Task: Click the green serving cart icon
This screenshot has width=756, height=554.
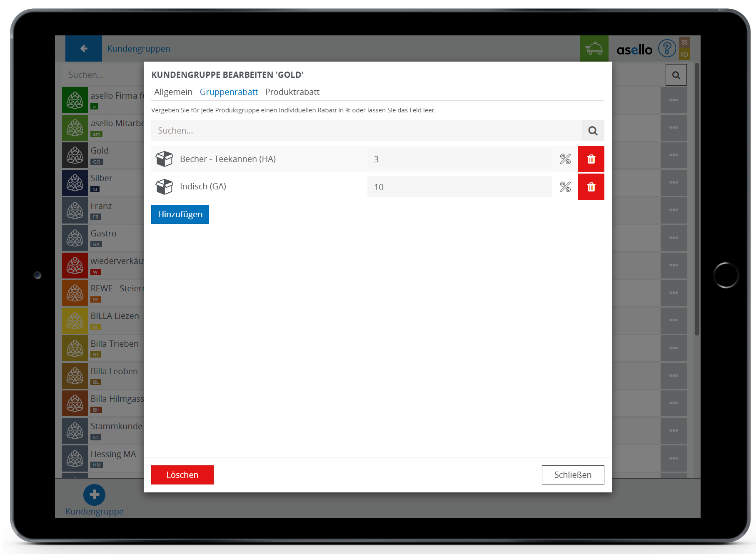Action: pos(594,49)
